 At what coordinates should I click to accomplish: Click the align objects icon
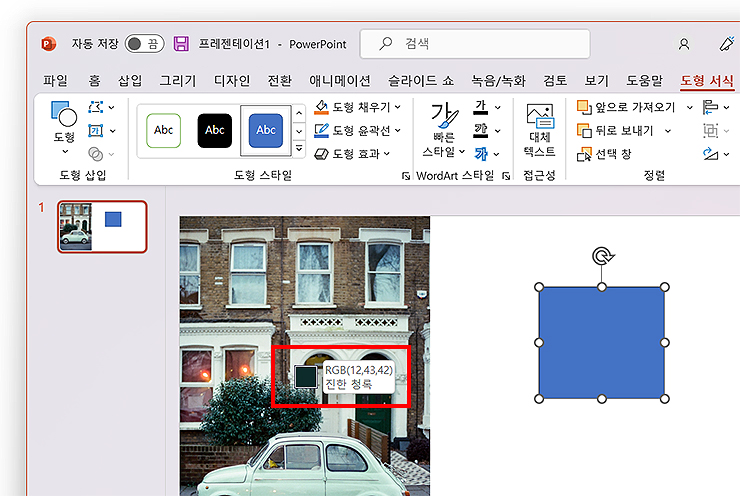tap(709, 107)
